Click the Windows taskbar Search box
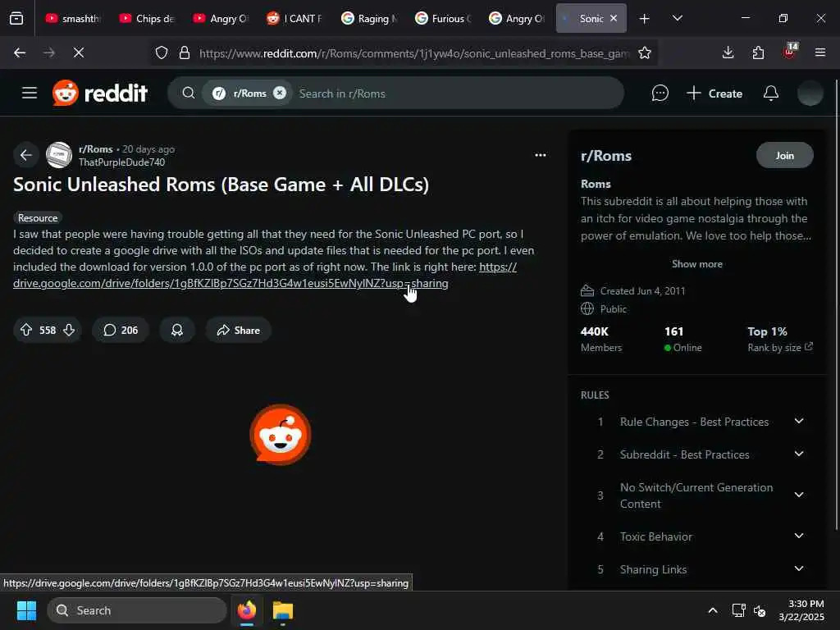The width and height of the screenshot is (840, 630). click(x=137, y=610)
